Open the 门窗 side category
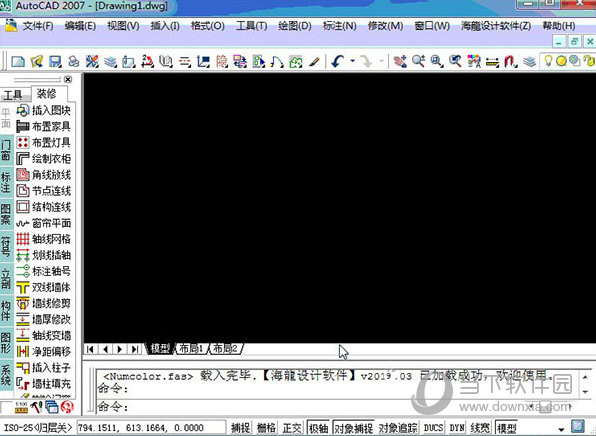 click(x=6, y=150)
